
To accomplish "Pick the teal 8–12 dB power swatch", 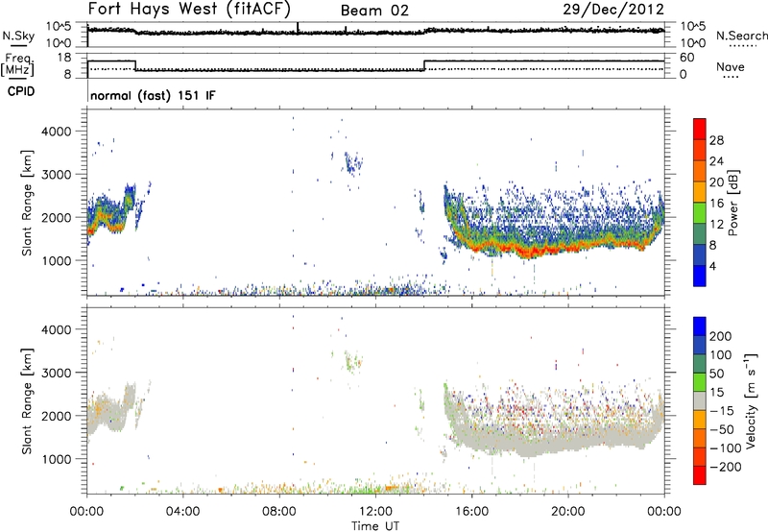I will click(700, 234).
